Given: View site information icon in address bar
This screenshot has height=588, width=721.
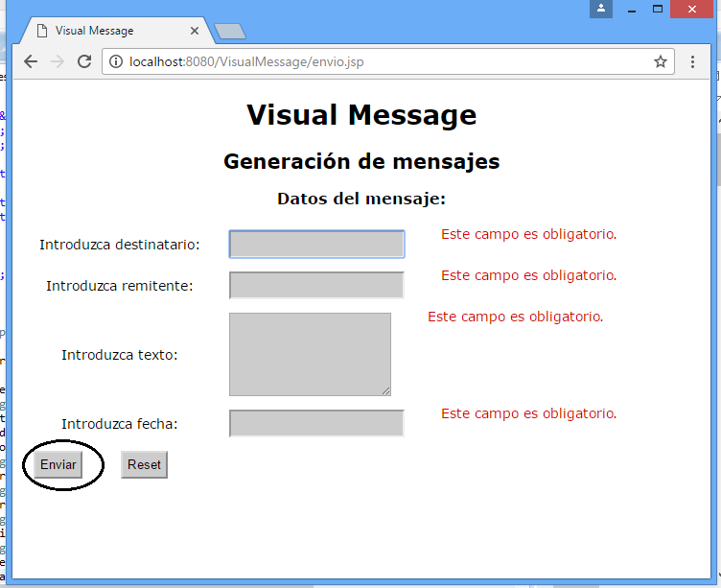Looking at the screenshot, I should 116,61.
